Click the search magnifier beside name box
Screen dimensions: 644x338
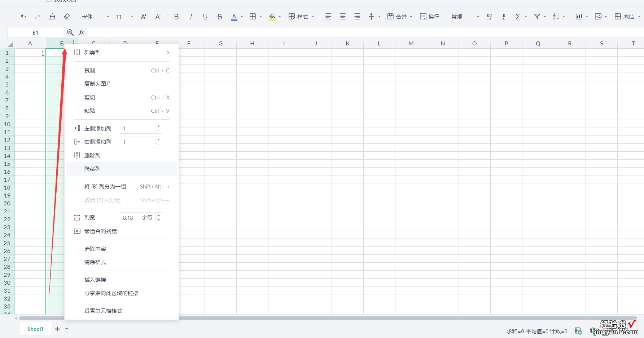70,32
